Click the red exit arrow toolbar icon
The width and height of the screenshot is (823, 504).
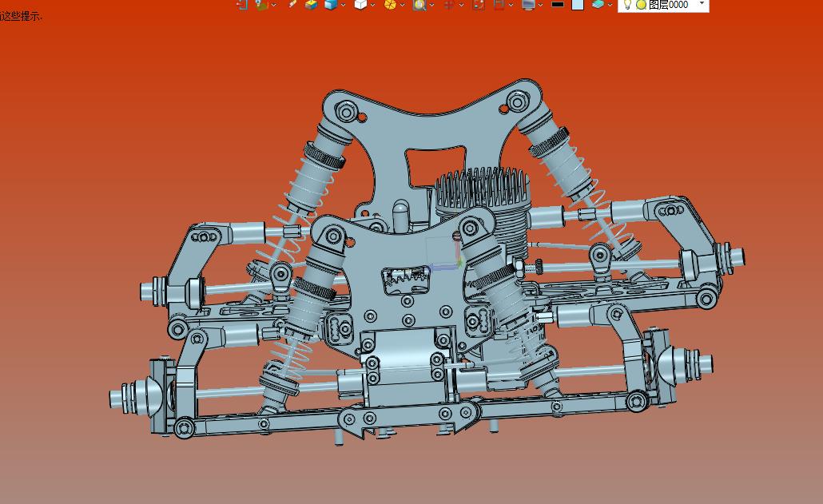point(242,4)
